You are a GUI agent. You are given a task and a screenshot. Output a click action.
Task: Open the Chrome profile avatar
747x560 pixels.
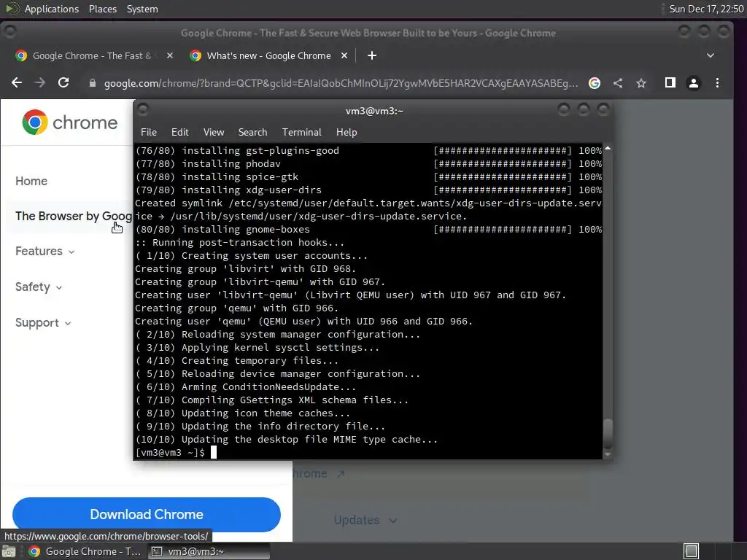[694, 83]
